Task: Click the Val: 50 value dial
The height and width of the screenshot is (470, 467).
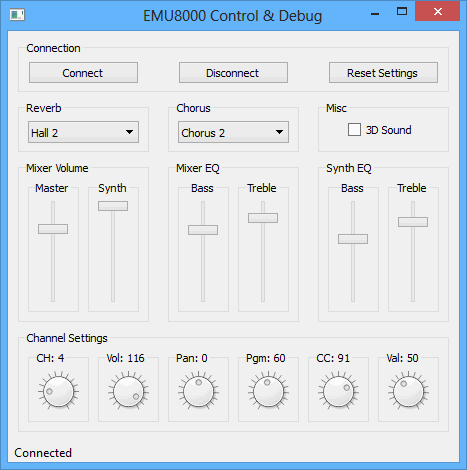Action: pos(408,391)
